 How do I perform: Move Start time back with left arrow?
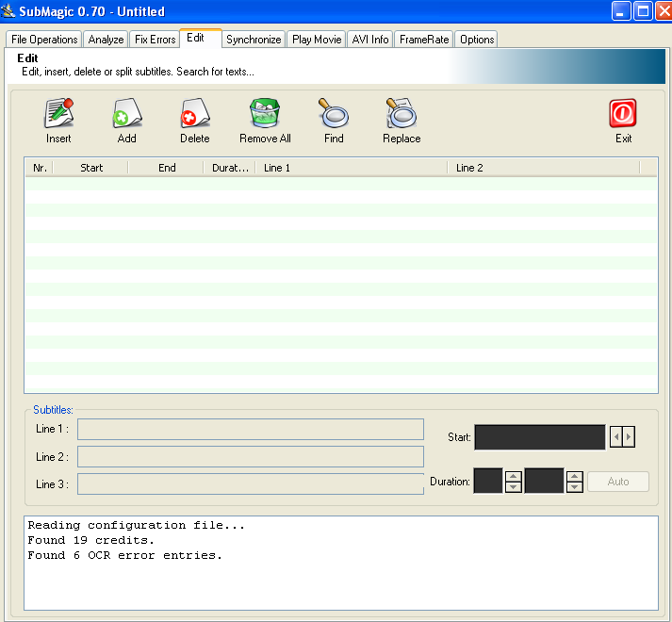click(616, 437)
